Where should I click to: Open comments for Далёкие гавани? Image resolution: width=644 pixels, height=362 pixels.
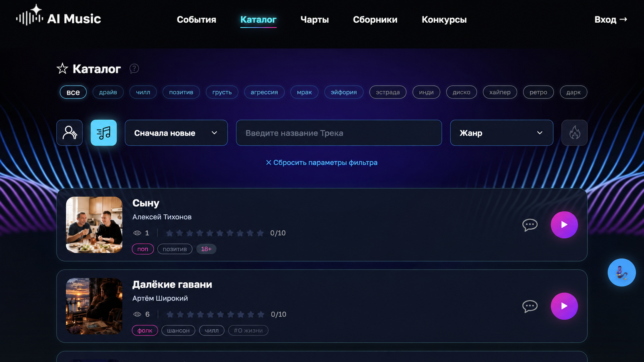[x=530, y=306]
